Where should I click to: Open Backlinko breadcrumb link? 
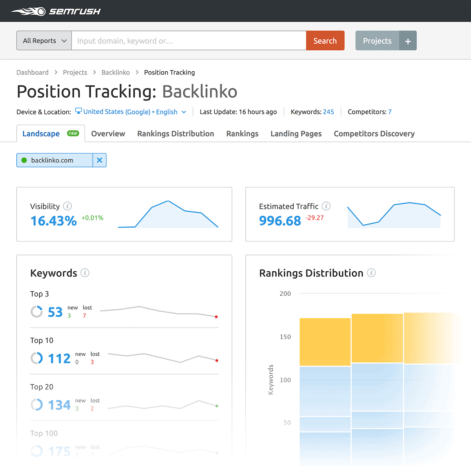coord(115,73)
